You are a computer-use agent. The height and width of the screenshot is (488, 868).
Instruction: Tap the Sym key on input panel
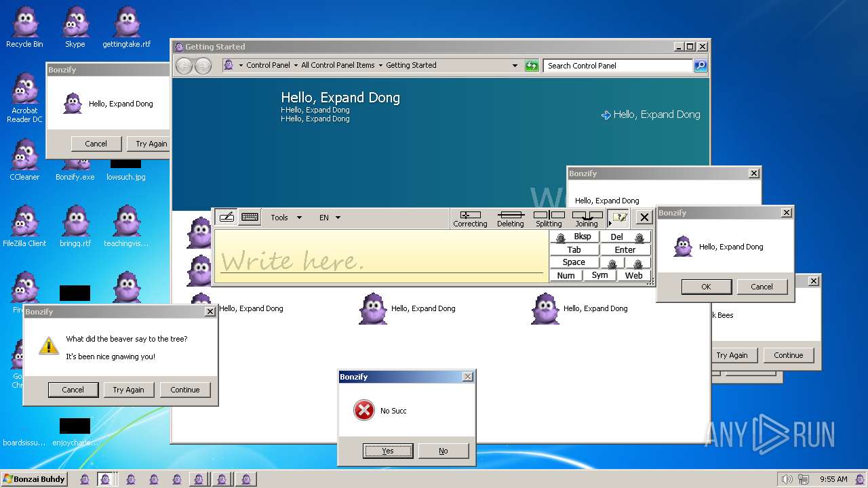pos(599,276)
